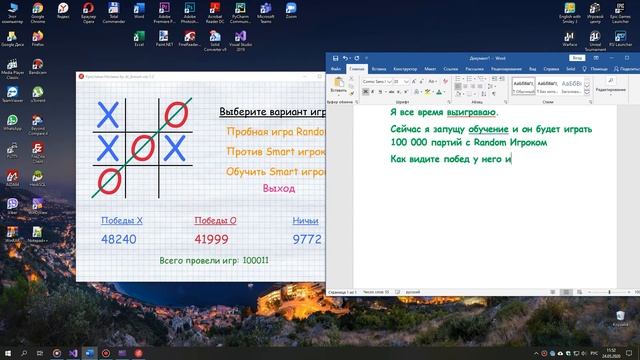Click the TeamViewer desktop icon
The image size is (640, 360).
[12, 94]
